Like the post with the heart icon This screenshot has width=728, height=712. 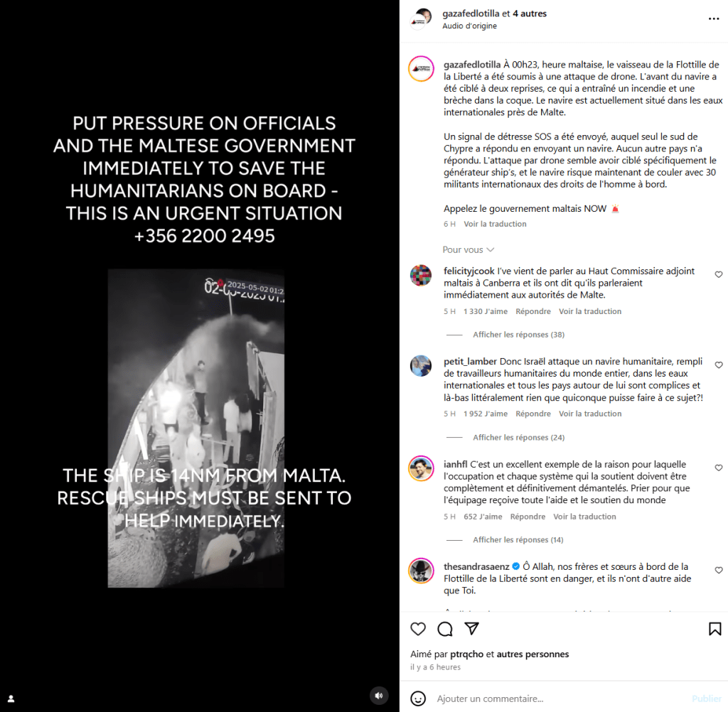coord(418,629)
